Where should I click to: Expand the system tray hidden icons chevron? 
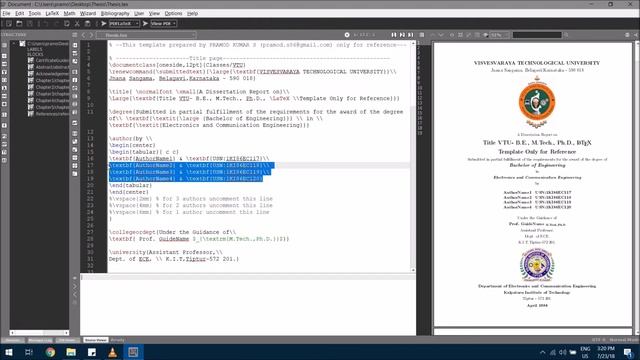542,352
